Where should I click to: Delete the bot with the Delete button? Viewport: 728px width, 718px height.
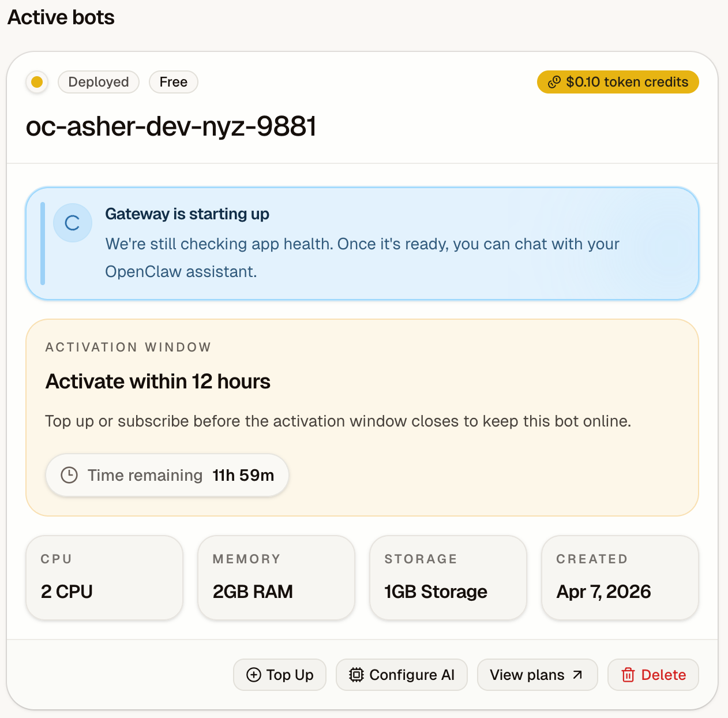point(653,675)
